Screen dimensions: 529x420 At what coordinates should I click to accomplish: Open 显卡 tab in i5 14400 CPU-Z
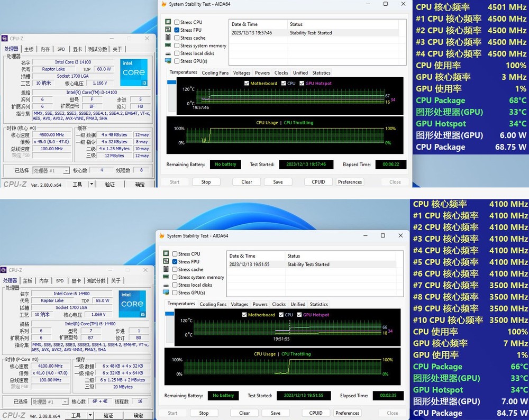coord(76,281)
